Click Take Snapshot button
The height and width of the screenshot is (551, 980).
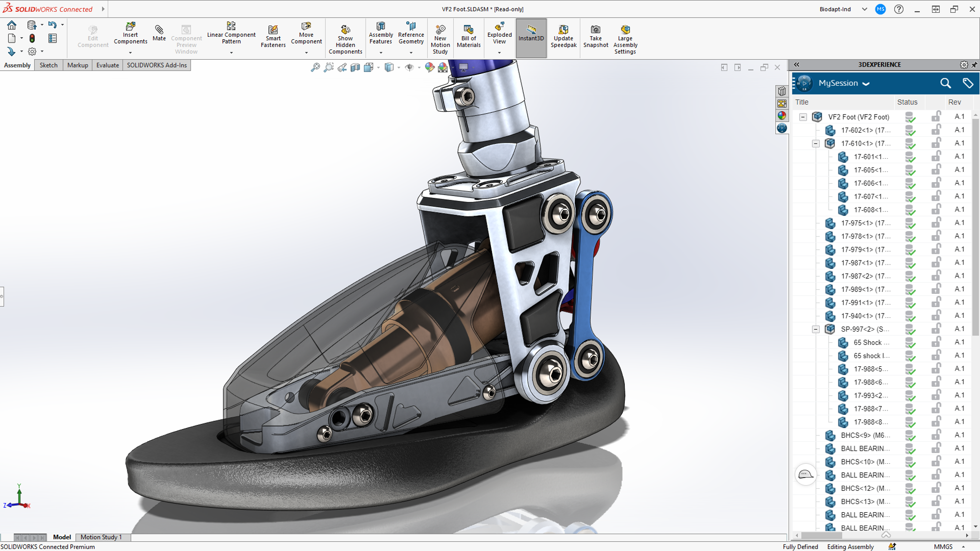coord(595,37)
